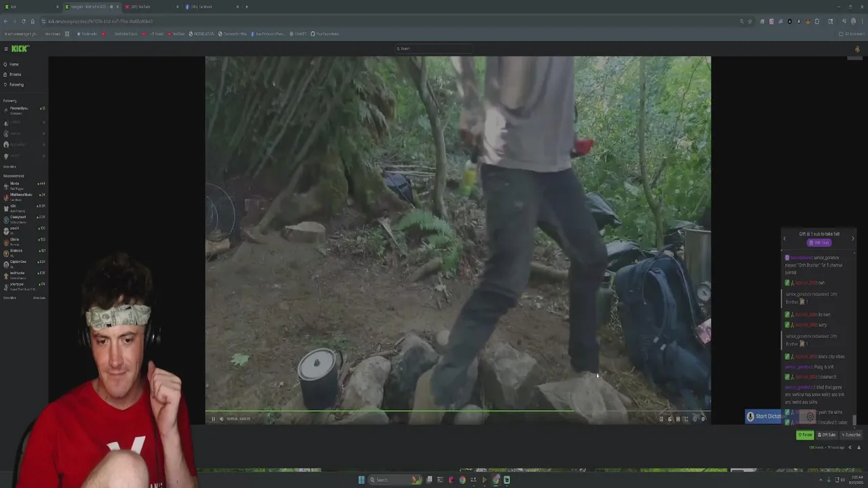The width and height of the screenshot is (868, 488).
Task: Show hidden system tray icons chevron
Action: pos(820,480)
